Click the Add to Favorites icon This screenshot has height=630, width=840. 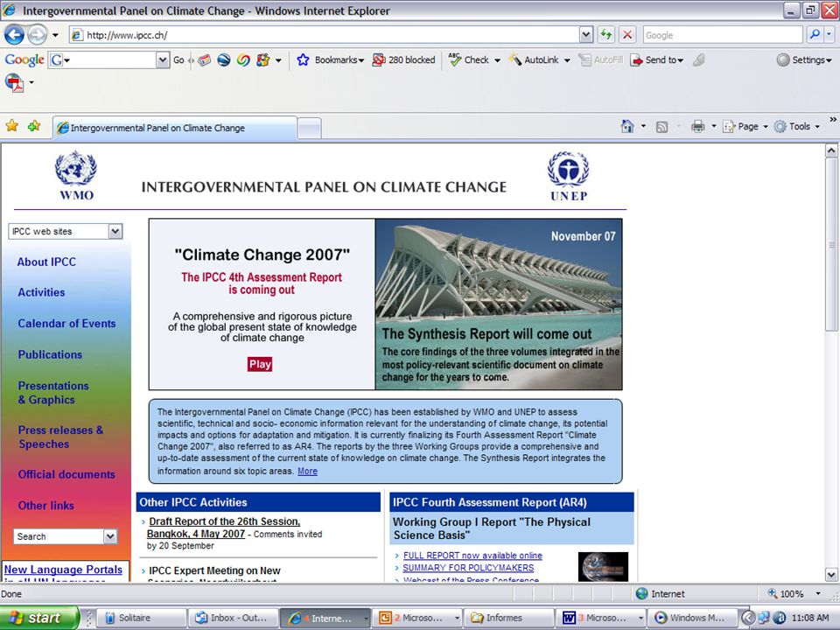tap(34, 126)
